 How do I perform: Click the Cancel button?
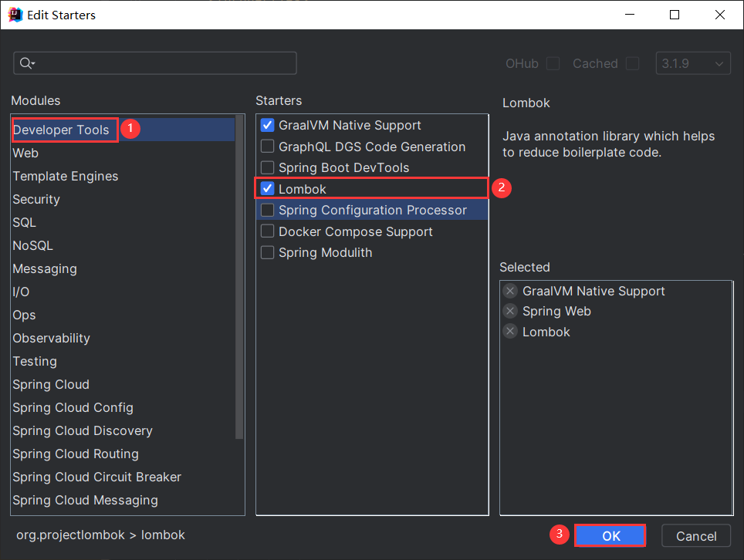pyautogui.click(x=696, y=536)
